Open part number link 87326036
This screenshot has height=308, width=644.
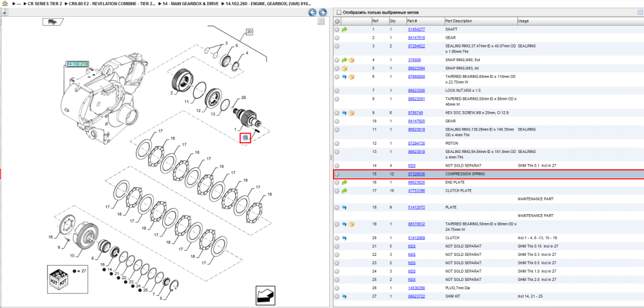pyautogui.click(x=416, y=174)
